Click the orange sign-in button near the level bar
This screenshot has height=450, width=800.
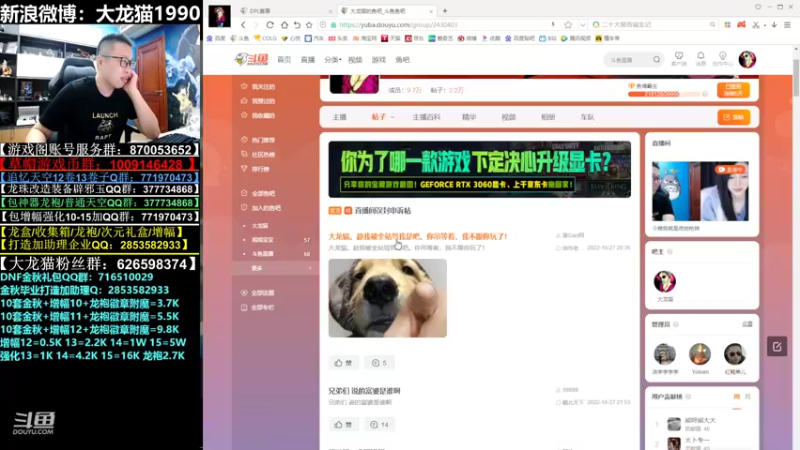click(733, 90)
